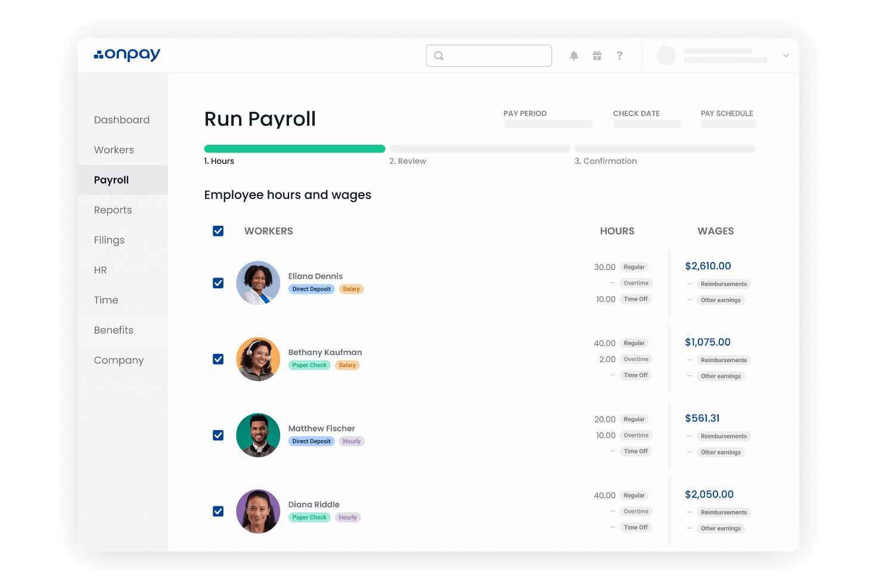The image size is (882, 588).
Task: Click the PAY SCHEDULE value field
Action: pyautogui.click(x=728, y=124)
